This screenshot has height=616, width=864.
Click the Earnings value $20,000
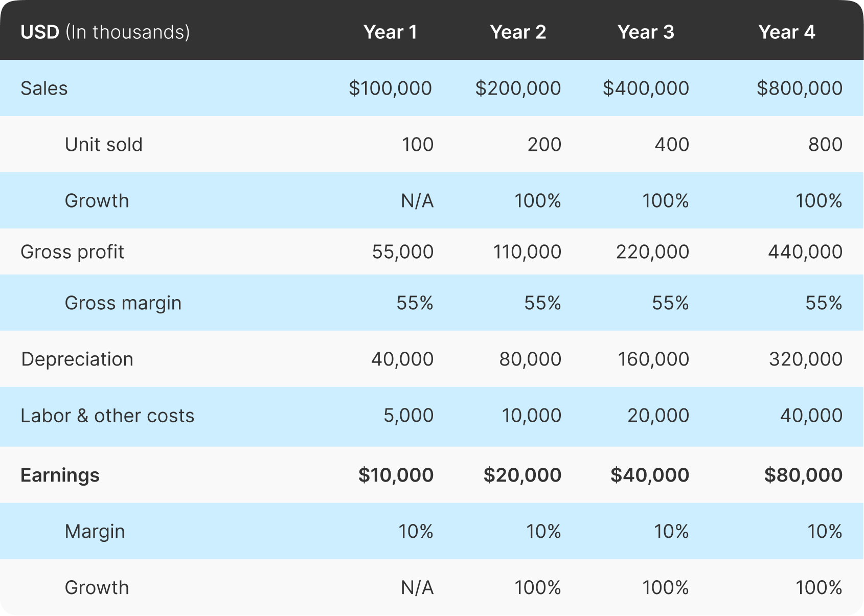click(522, 475)
